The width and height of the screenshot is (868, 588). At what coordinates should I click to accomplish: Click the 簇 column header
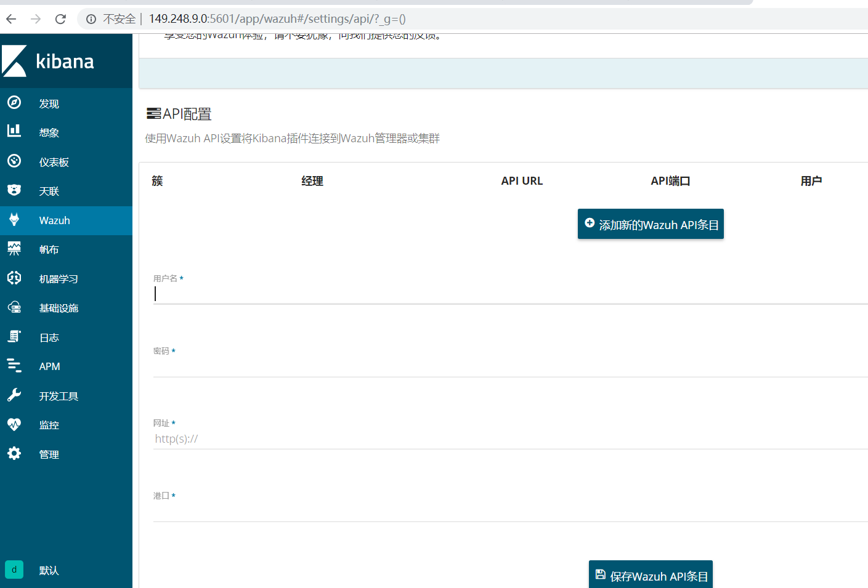tap(157, 180)
